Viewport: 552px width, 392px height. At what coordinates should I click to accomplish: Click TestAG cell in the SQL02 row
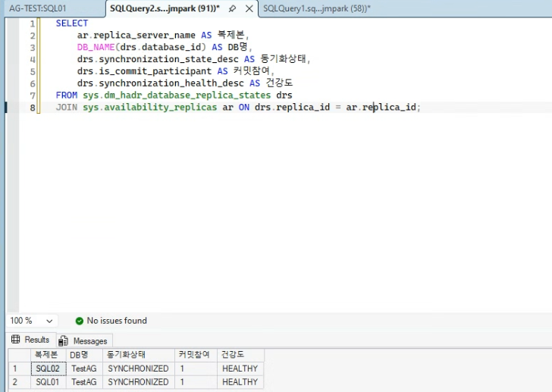(x=84, y=368)
